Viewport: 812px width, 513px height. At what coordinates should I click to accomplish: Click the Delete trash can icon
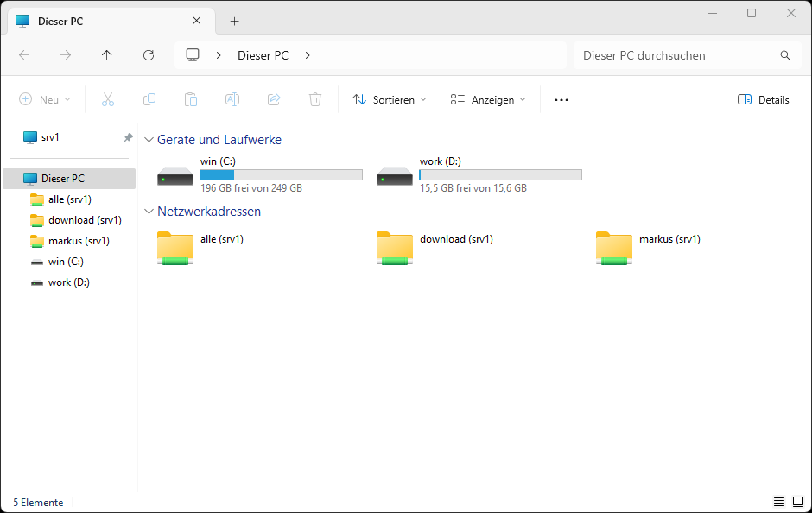pos(315,99)
